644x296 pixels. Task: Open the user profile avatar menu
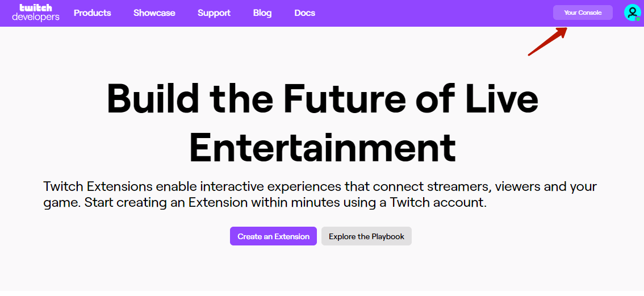pos(632,12)
